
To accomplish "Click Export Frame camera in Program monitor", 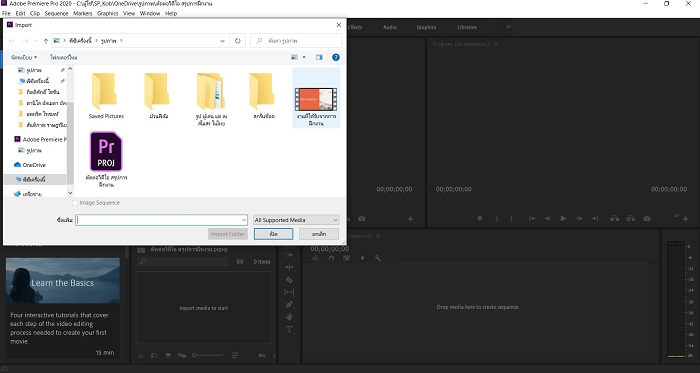I will [647, 219].
